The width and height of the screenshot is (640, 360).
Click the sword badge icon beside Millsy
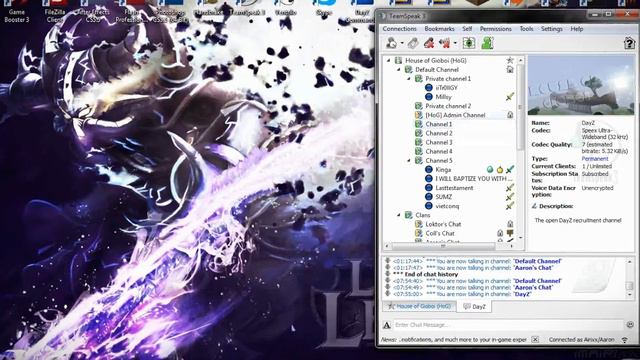510,97
